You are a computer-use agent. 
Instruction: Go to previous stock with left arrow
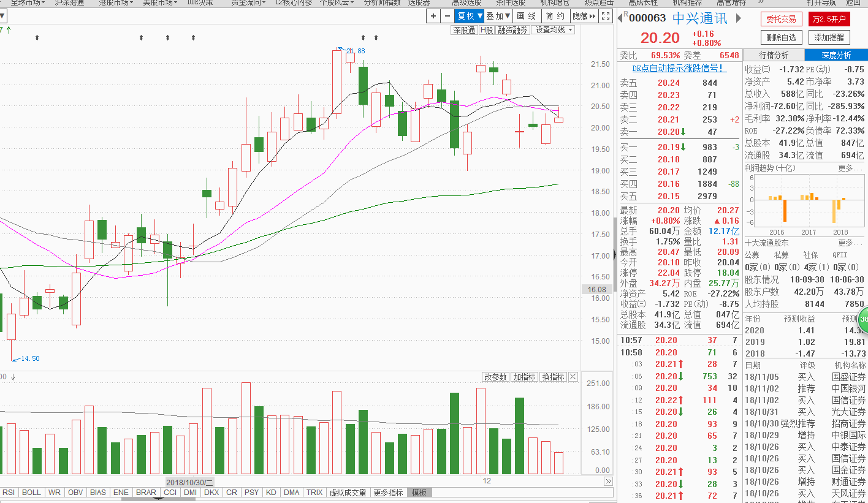coord(620,18)
